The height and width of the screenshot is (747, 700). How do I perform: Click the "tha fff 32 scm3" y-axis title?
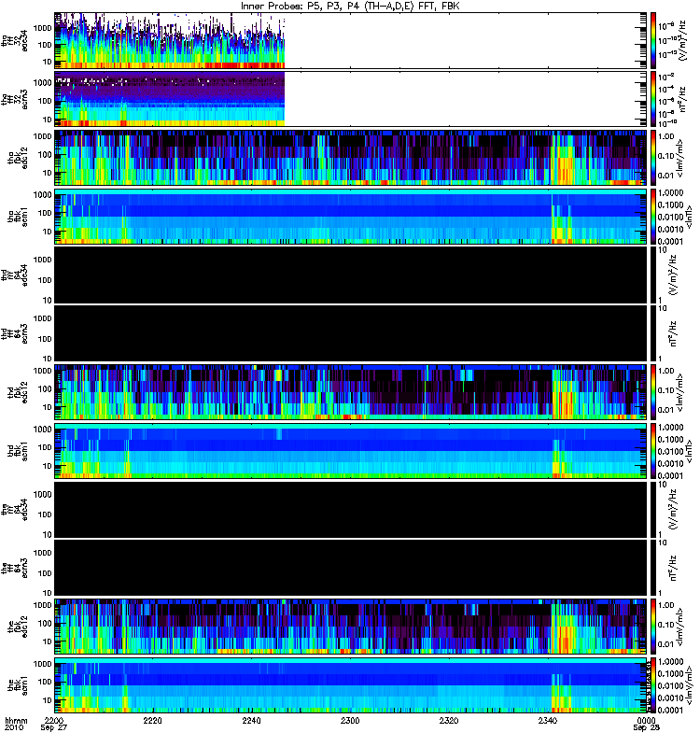coord(15,99)
